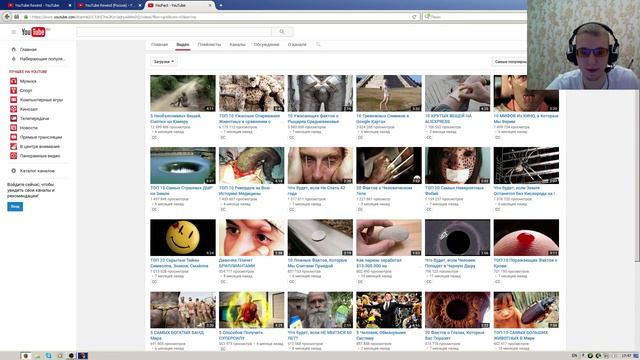The height and width of the screenshot is (360, 640).
Task: Click the В центре внимания sidebar icon
Action: click(13, 147)
